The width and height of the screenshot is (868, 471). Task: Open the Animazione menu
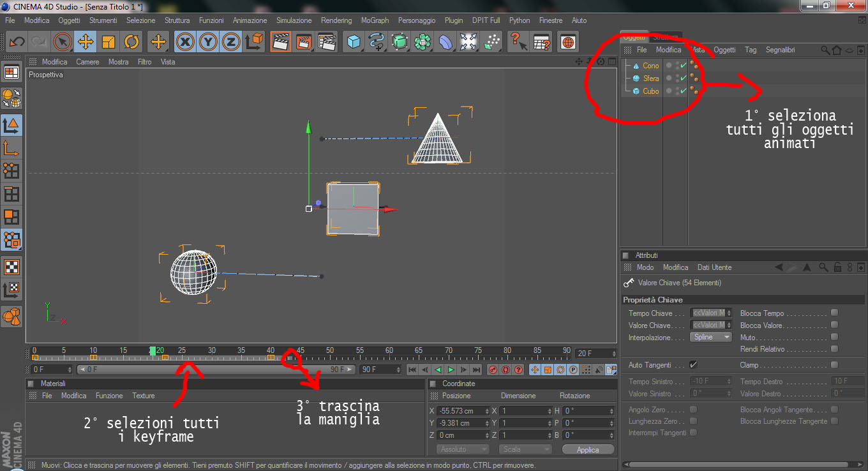point(250,20)
